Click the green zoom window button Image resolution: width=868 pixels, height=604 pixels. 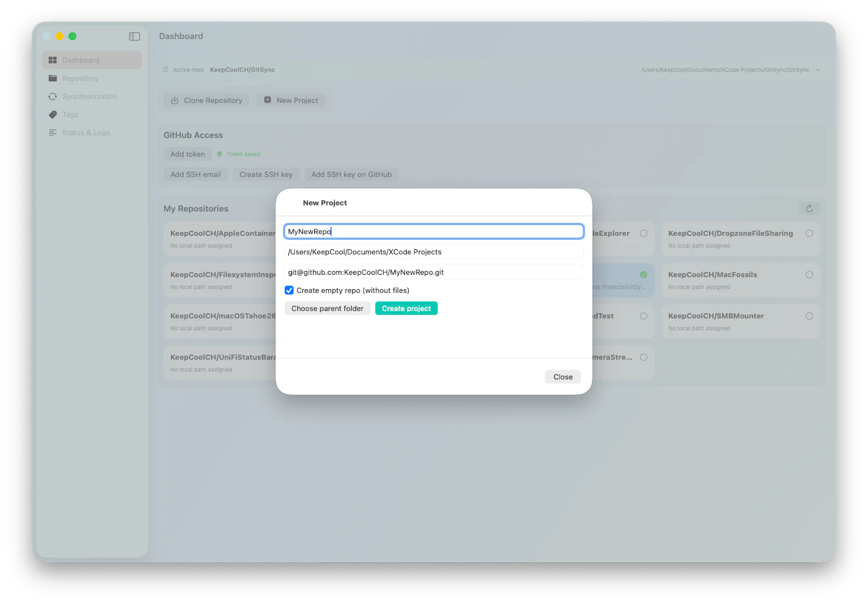(x=72, y=36)
